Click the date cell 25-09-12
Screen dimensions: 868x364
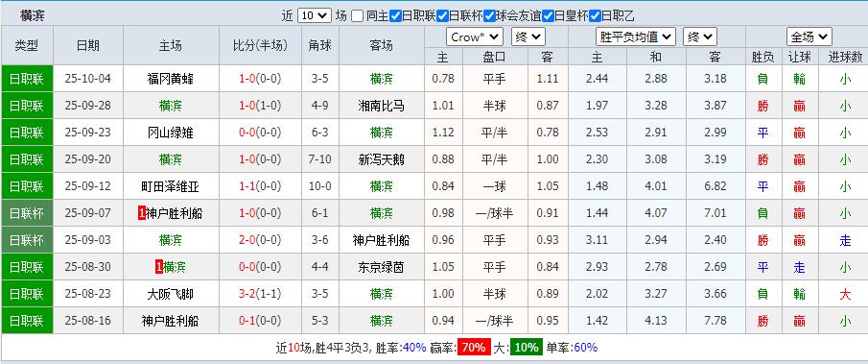tap(88, 186)
